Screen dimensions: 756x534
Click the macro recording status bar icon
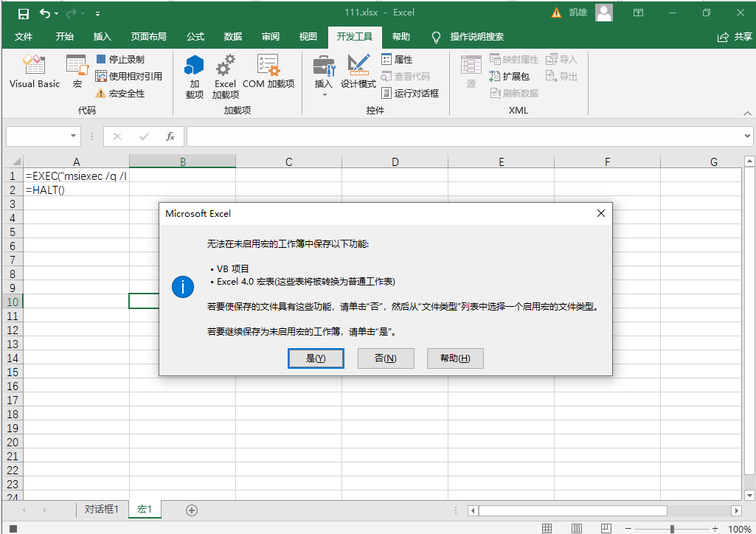click(13, 529)
